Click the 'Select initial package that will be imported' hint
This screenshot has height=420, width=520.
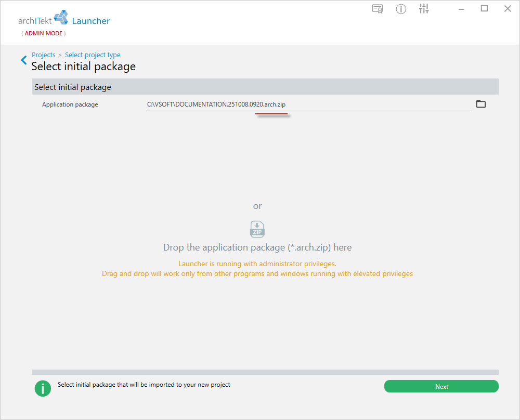[144, 385]
